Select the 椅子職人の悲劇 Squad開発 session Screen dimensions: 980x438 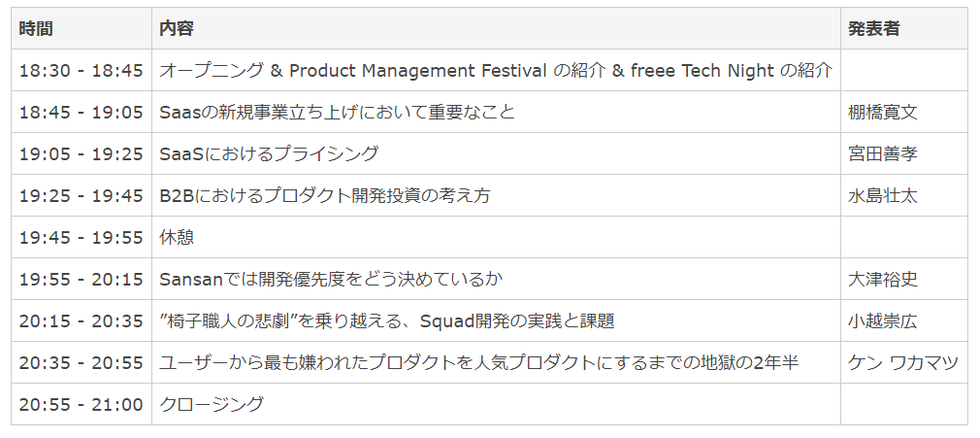point(387,321)
